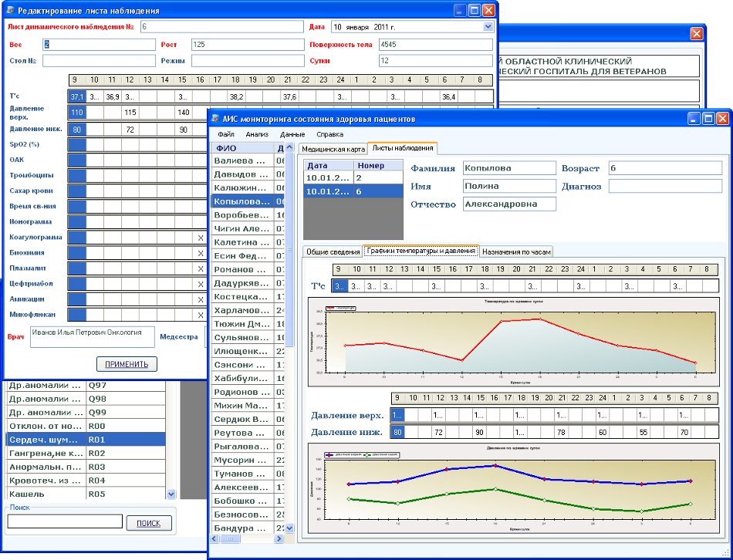Minimize the АИС мониторинга window
The width and height of the screenshot is (733, 560).
pyautogui.click(x=694, y=119)
